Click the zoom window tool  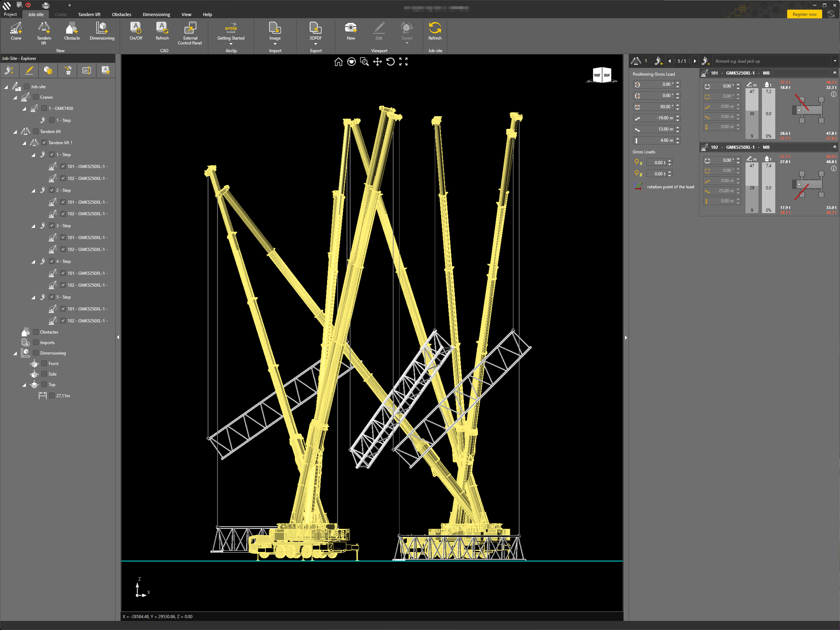pyautogui.click(x=364, y=62)
